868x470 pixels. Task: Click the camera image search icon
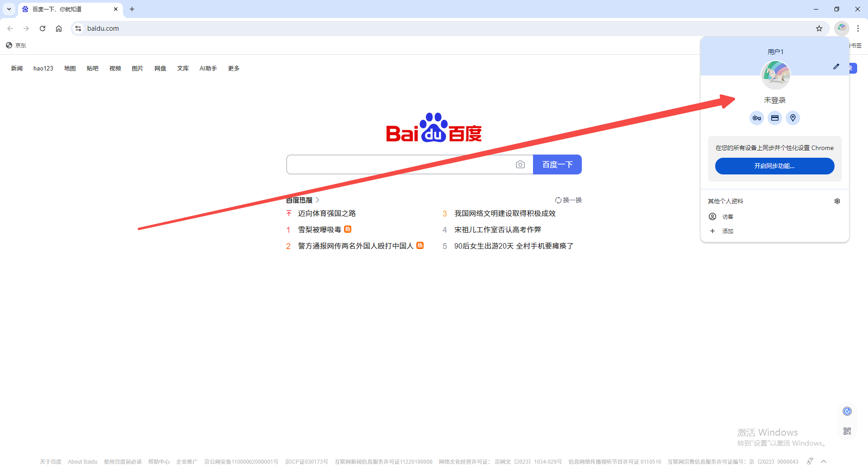pos(520,164)
